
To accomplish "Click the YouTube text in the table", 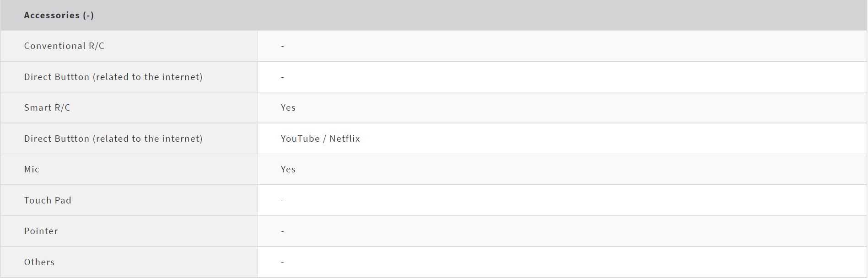I will point(300,139).
